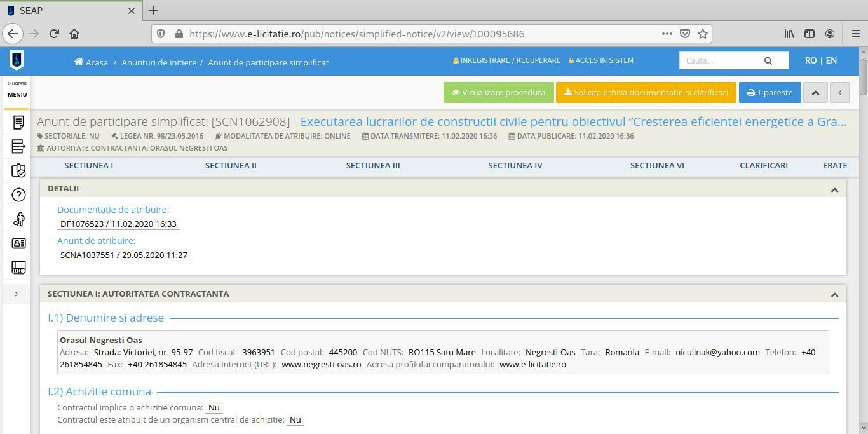868x434 pixels.
Task: Click the ID card icon in sidebar
Action: [x=18, y=243]
